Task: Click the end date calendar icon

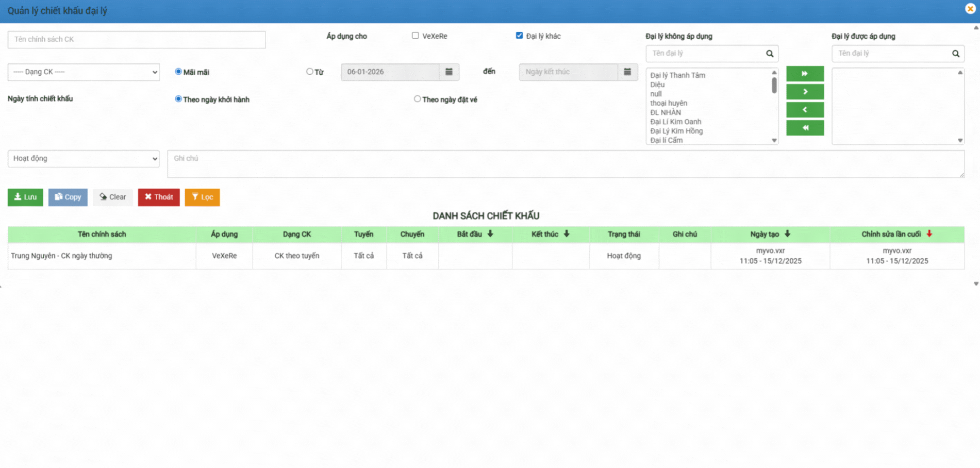Action: point(627,72)
